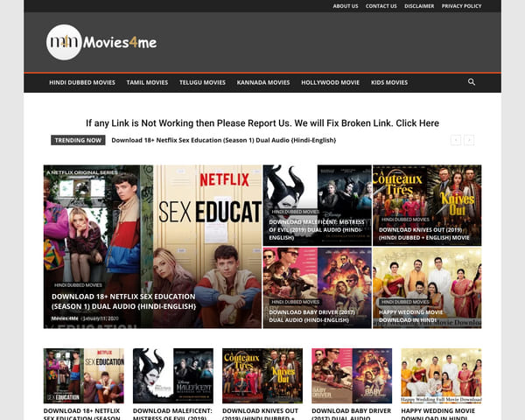
Task: Click Hindi Dubbed Movies tag on Baby Driver tile
Action: click(296, 302)
